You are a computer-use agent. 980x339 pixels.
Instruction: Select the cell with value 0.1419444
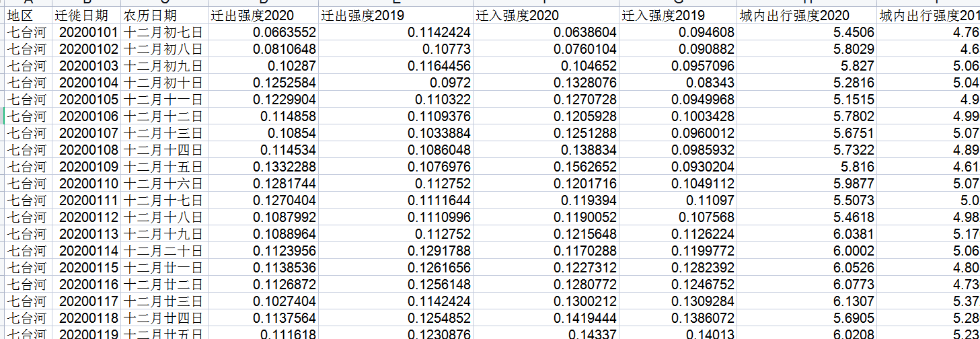(x=546, y=318)
